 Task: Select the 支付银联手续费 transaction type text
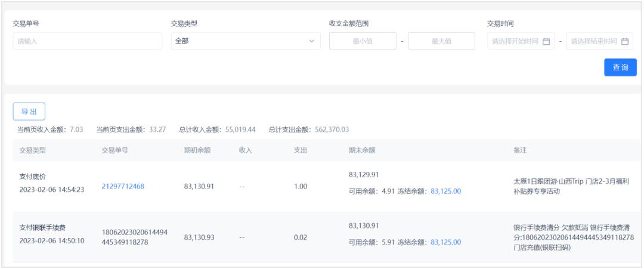pyautogui.click(x=42, y=227)
